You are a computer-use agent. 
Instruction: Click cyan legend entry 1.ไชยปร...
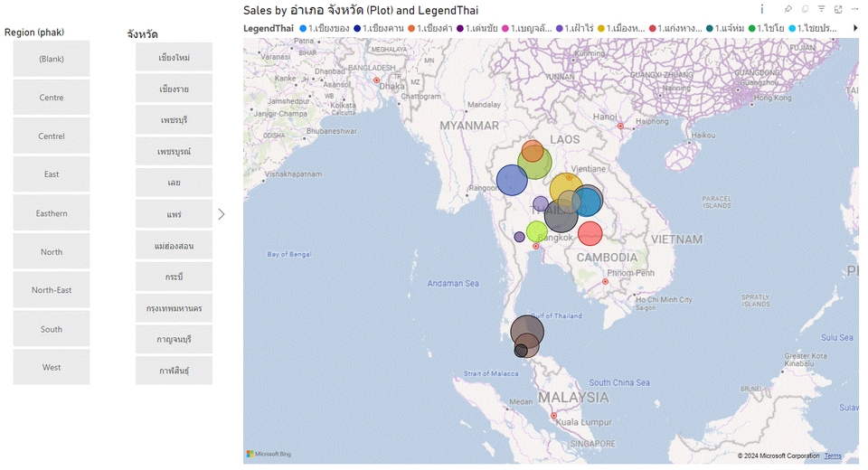813,28
